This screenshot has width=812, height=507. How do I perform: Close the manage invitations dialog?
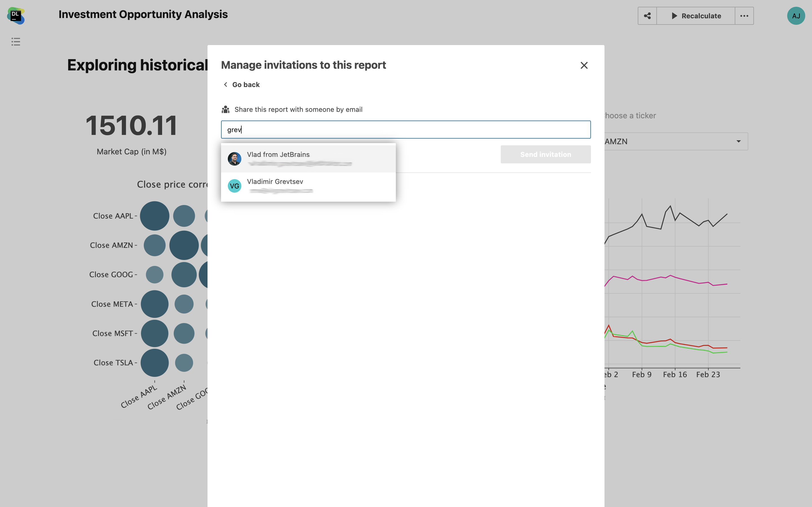[584, 65]
